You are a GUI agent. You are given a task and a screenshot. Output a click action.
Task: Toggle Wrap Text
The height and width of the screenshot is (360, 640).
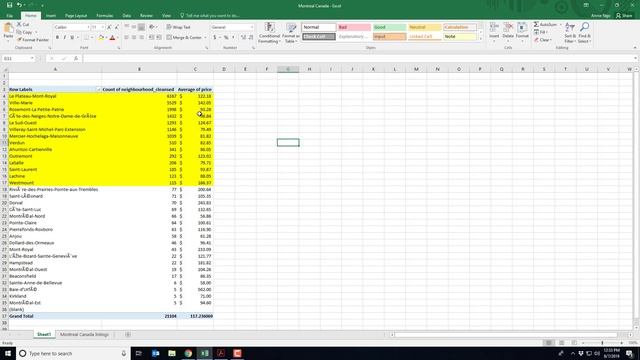(179, 27)
